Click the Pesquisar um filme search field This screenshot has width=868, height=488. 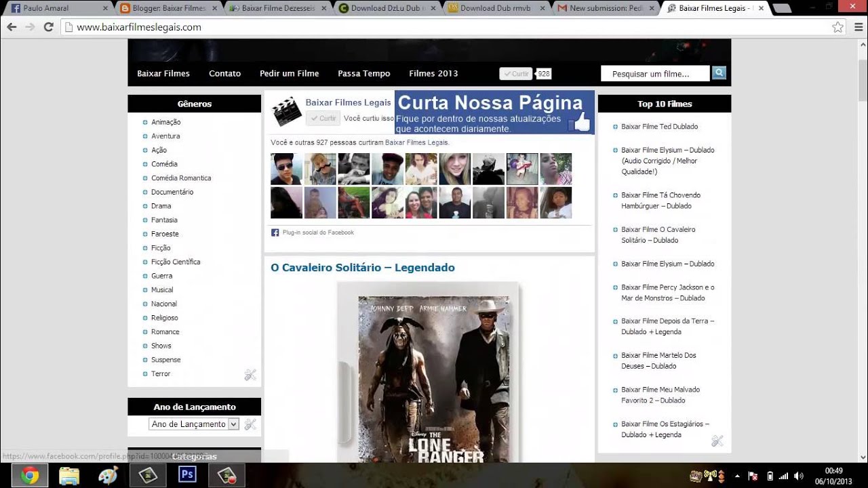click(x=655, y=74)
